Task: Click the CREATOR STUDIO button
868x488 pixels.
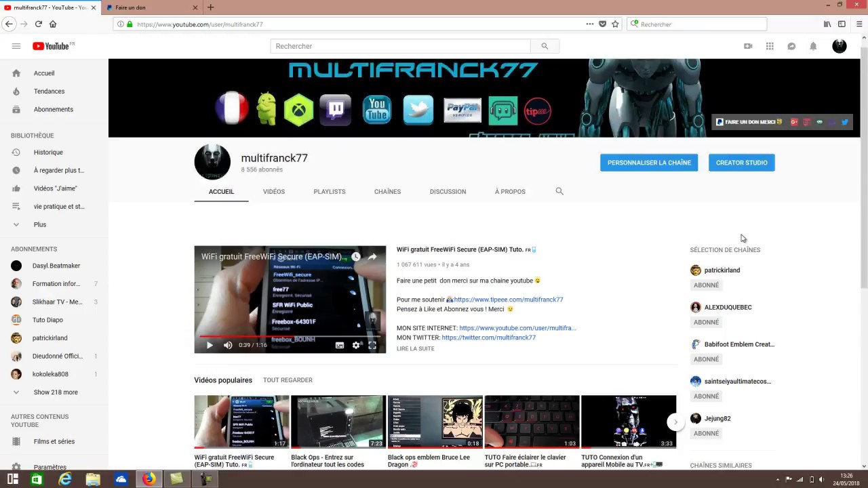Action: [x=742, y=163]
